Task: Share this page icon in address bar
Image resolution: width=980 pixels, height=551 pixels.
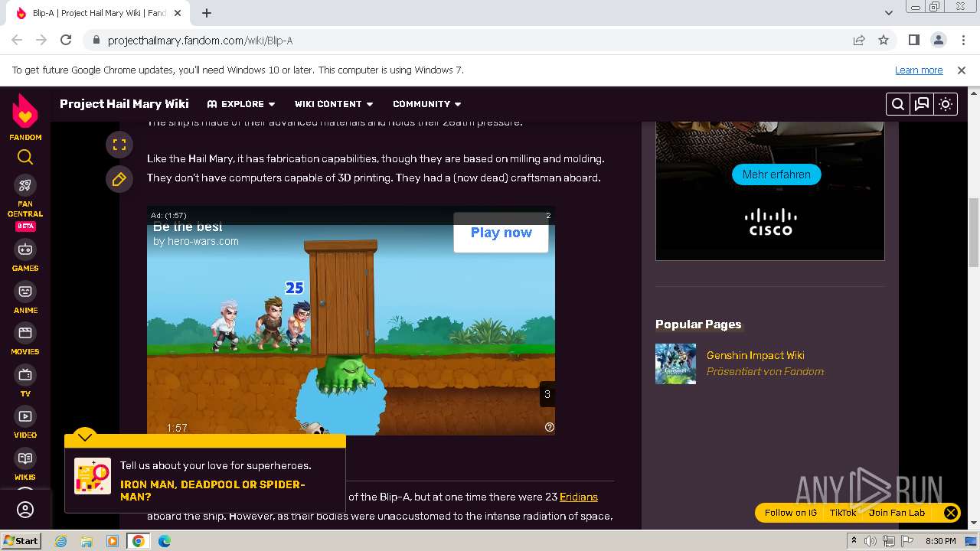Action: tap(859, 40)
